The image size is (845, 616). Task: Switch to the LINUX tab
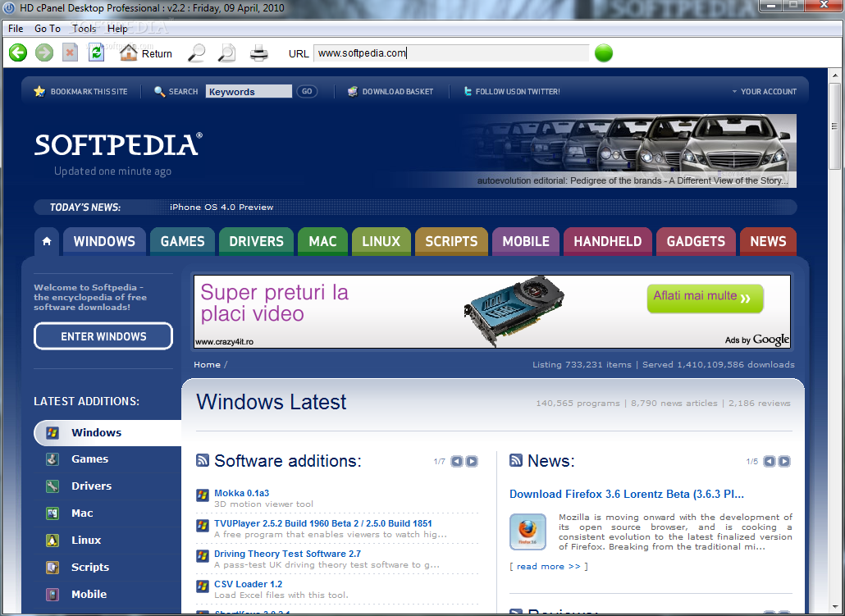[381, 241]
